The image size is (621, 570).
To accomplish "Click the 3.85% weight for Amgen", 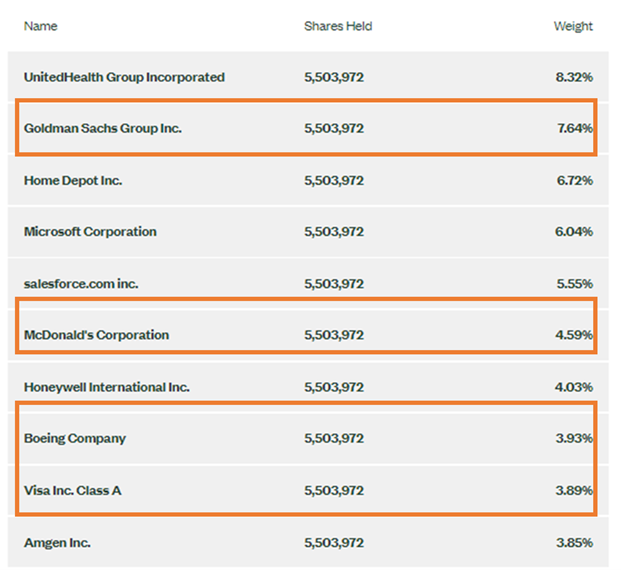I will pos(574,543).
